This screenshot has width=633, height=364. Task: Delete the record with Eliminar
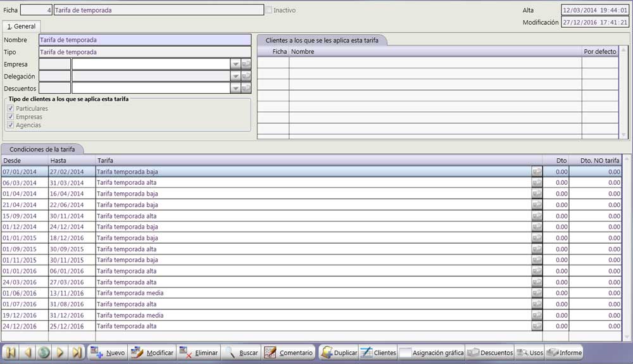coord(198,353)
